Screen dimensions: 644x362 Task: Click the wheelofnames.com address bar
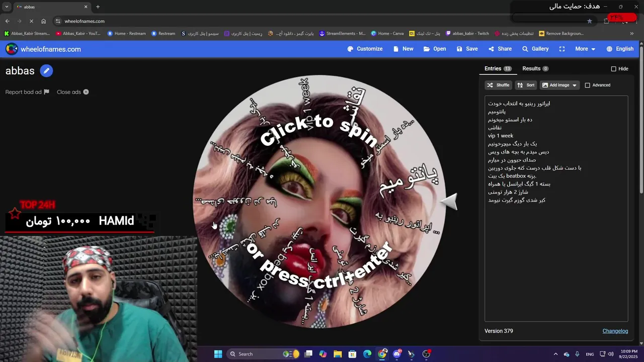click(x=322, y=21)
